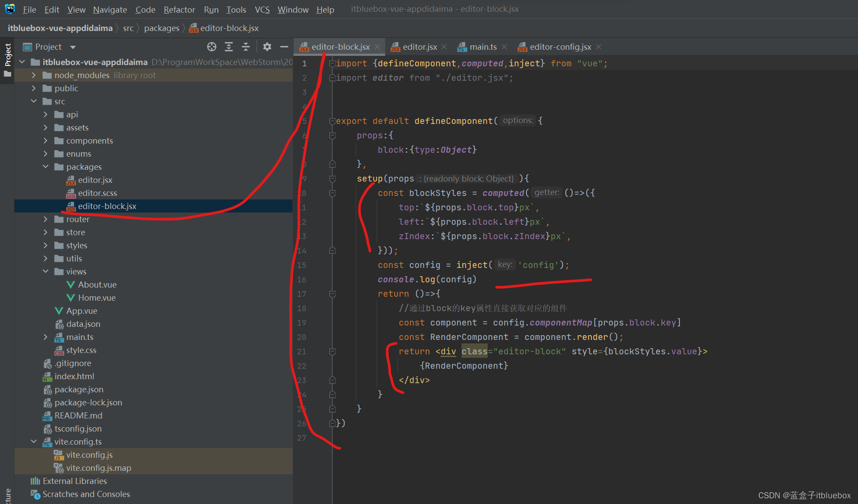This screenshot has width=858, height=504.
Task: Open the File menu
Action: tap(29, 9)
